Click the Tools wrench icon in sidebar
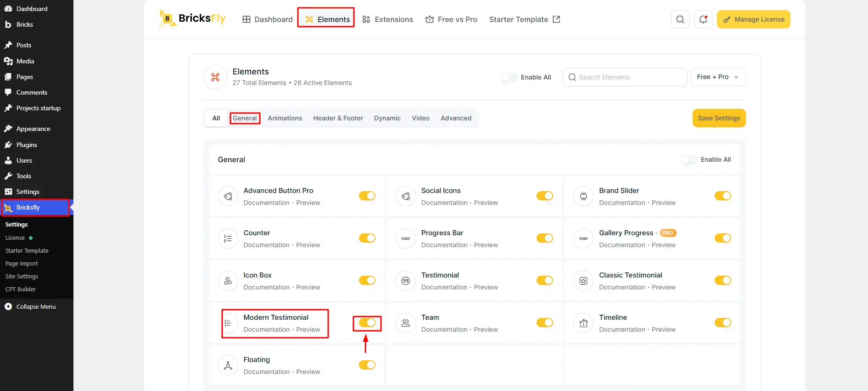The image size is (868, 391). click(x=8, y=176)
